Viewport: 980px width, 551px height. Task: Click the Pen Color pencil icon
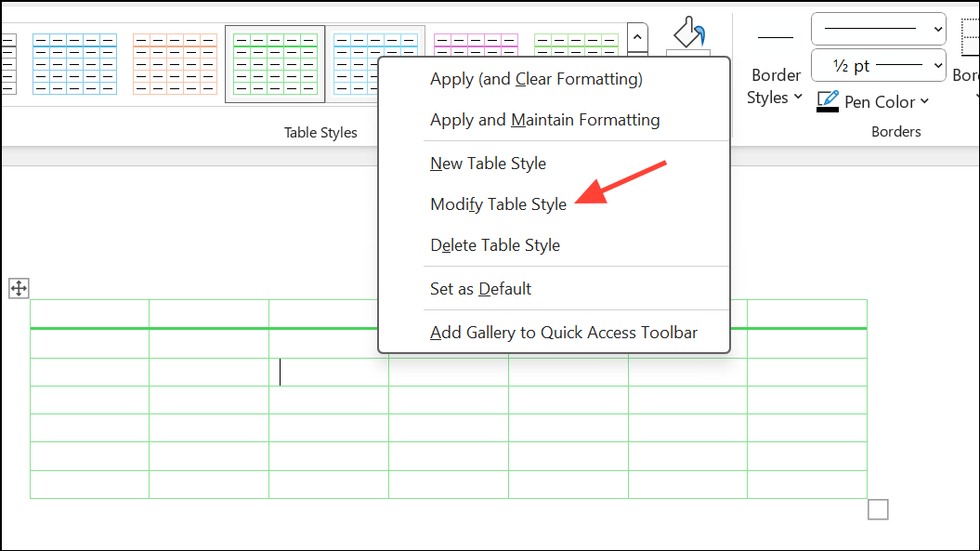click(827, 101)
